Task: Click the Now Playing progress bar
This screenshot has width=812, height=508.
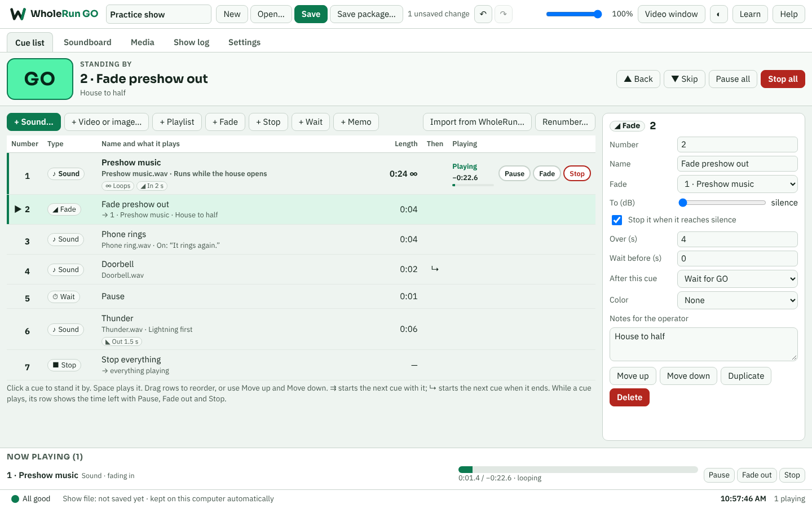Action: tap(578, 470)
